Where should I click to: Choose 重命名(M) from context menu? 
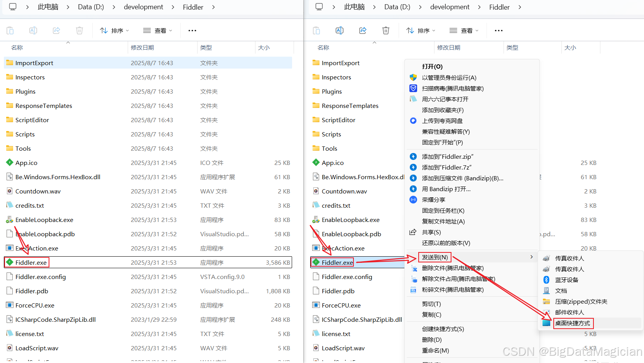[x=436, y=350]
